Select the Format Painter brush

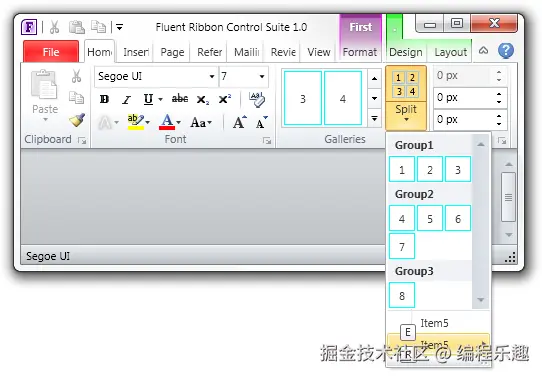pos(77,120)
